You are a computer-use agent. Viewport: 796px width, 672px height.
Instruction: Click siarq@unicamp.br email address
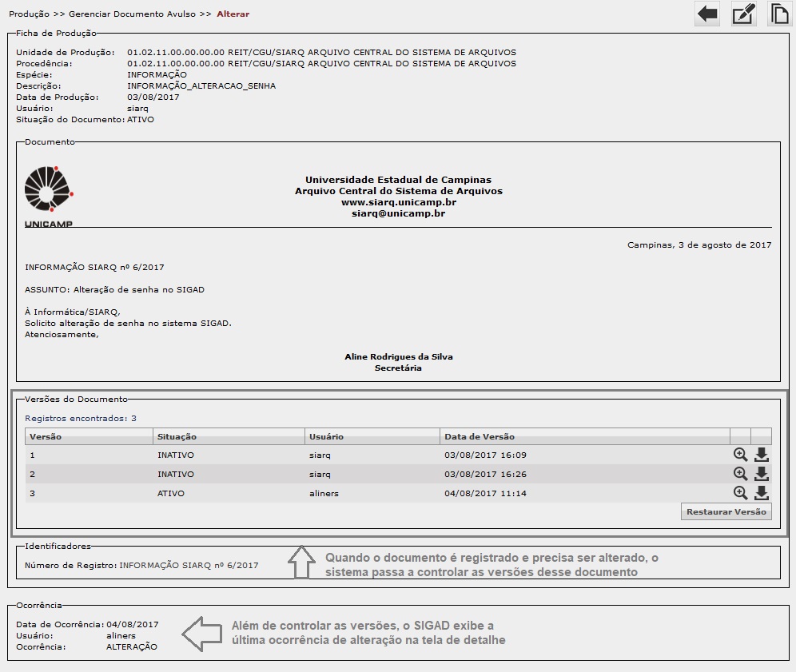[x=399, y=213]
